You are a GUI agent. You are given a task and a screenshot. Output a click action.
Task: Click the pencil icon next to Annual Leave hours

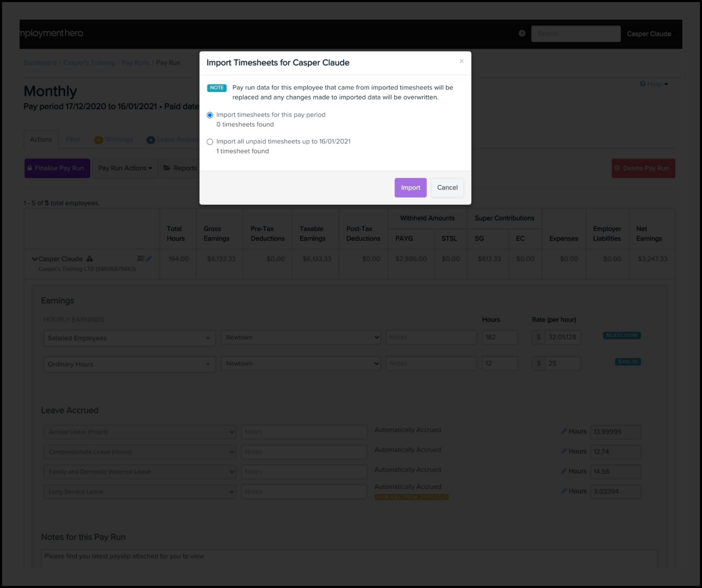click(564, 431)
